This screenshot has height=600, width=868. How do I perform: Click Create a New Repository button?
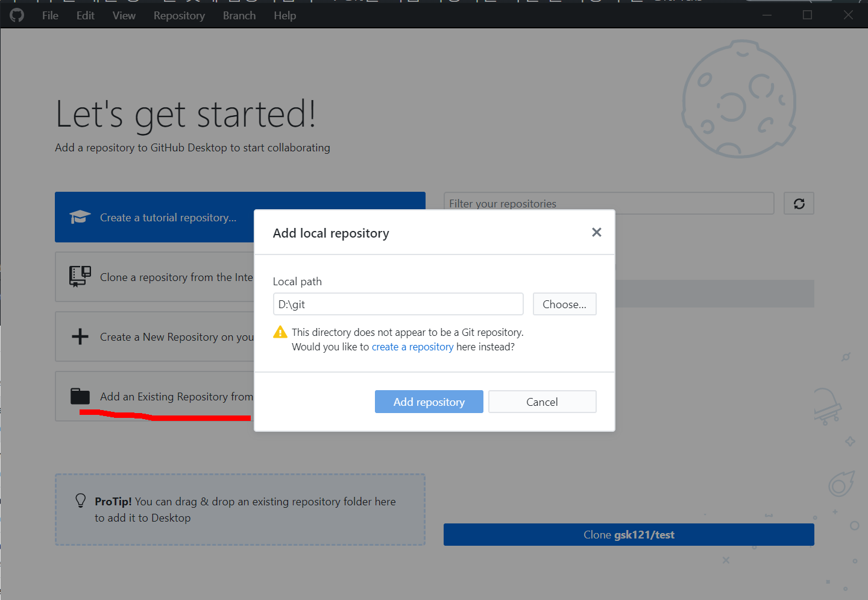click(x=154, y=336)
